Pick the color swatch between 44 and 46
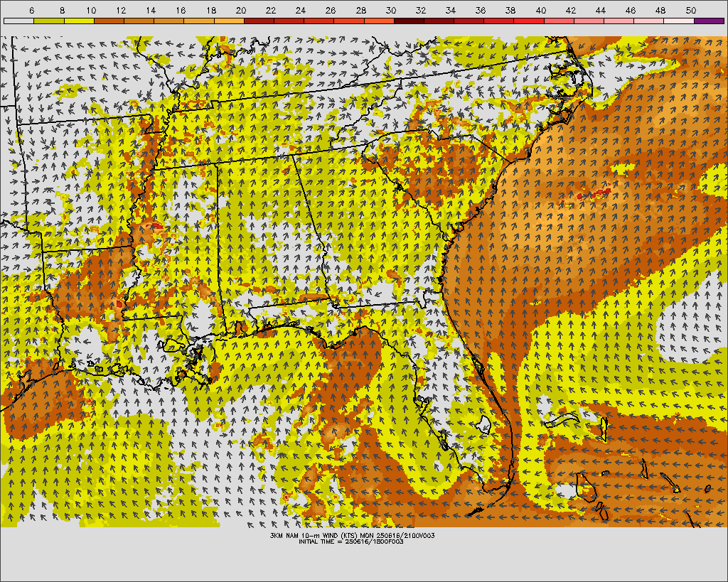 (x=619, y=21)
